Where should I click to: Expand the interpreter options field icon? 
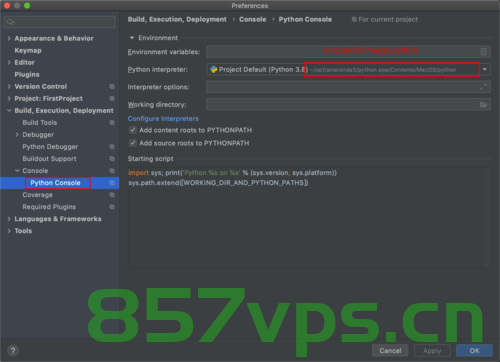click(x=483, y=87)
